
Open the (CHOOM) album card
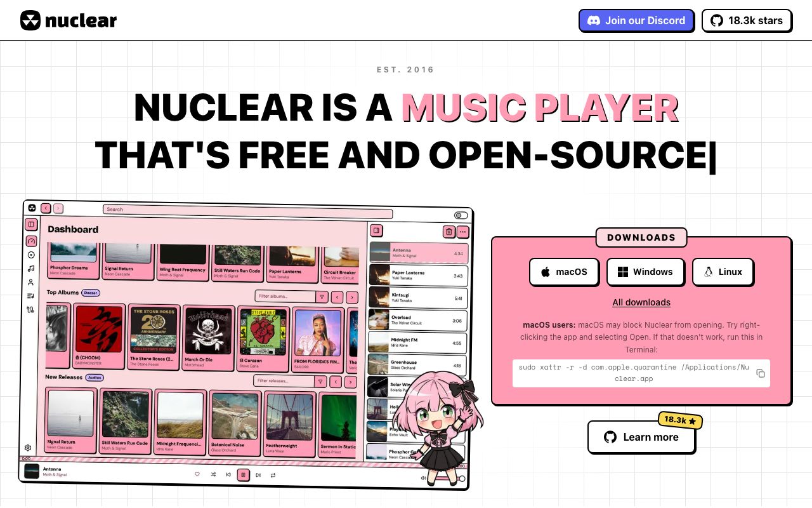tap(98, 335)
